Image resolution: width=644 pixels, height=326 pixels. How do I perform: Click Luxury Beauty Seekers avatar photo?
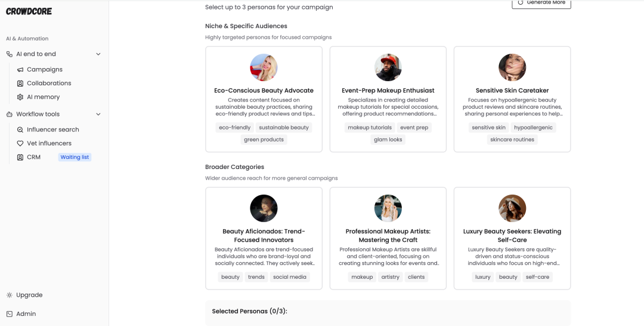(512, 208)
